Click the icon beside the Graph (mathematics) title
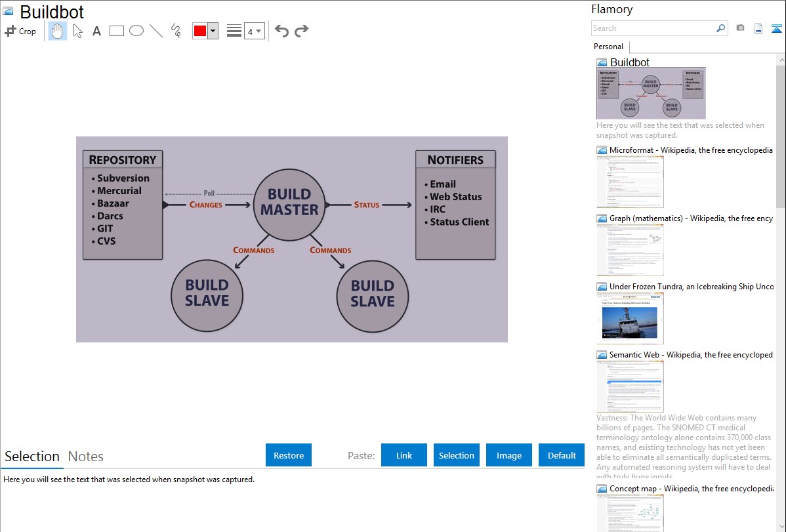 (x=602, y=218)
